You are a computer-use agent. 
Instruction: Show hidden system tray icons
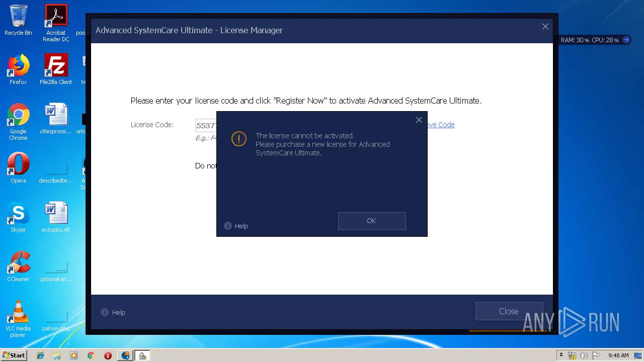tap(561, 355)
